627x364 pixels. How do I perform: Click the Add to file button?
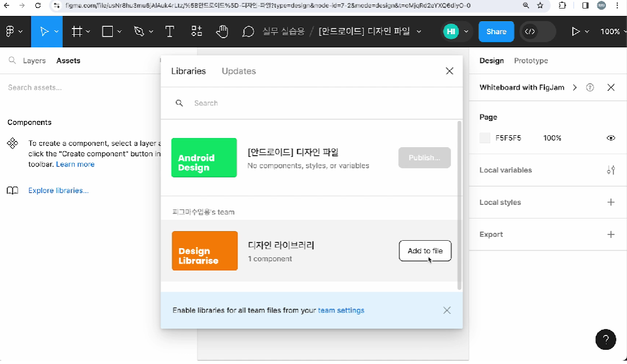coord(425,251)
